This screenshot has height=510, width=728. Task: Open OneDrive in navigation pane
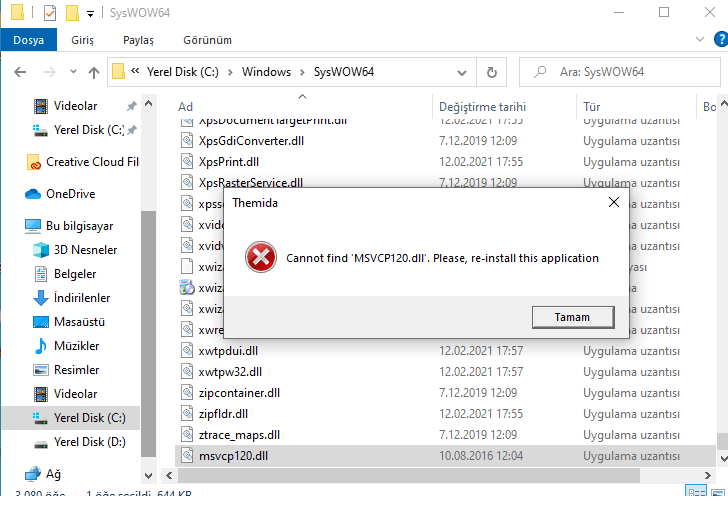click(60, 194)
